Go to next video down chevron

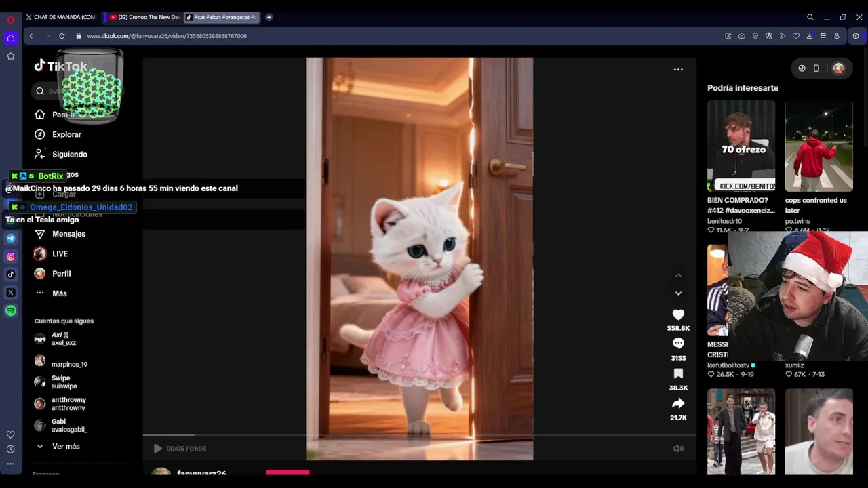[x=678, y=293]
